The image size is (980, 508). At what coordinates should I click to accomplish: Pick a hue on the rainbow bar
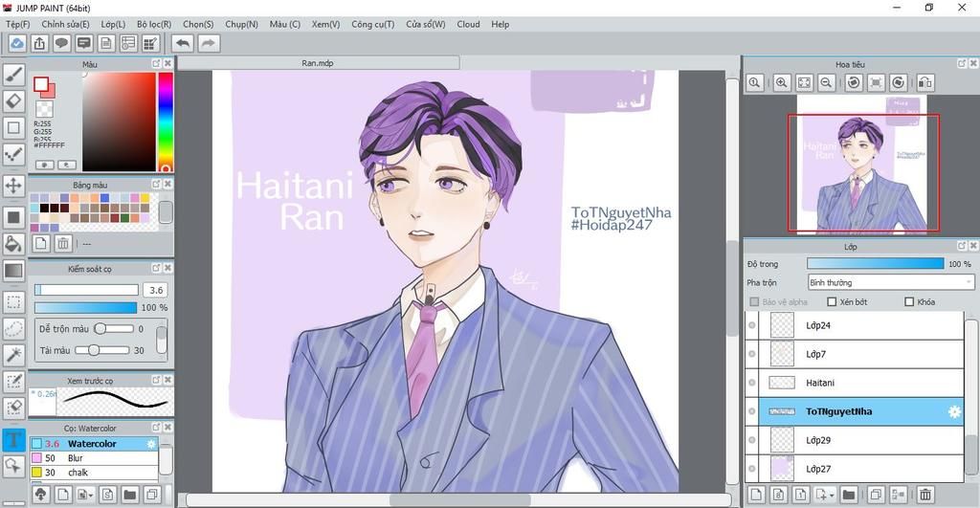pyautogui.click(x=165, y=121)
